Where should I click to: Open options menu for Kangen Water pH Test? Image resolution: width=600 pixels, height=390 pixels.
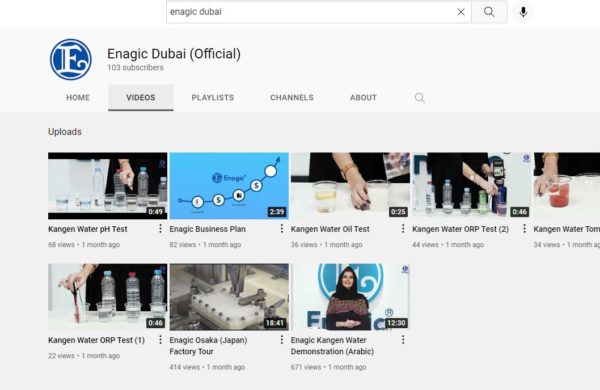160,229
